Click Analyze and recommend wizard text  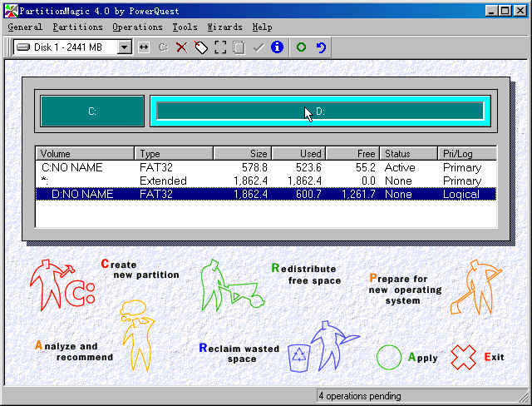click(x=74, y=351)
